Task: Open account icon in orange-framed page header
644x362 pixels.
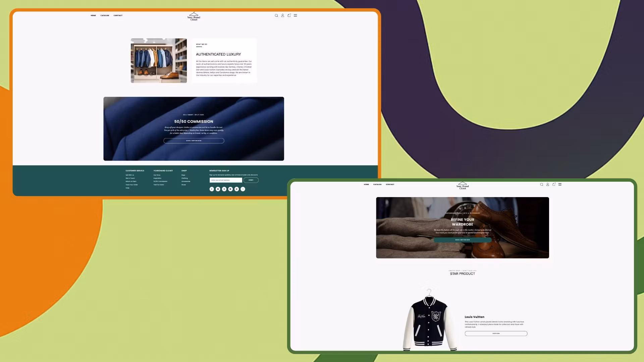Action: [x=283, y=15]
